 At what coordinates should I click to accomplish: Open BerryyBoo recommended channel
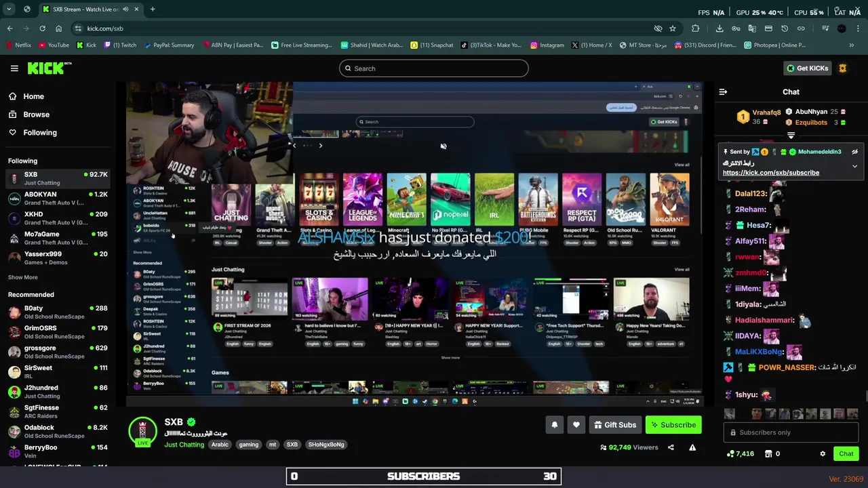[x=58, y=451]
